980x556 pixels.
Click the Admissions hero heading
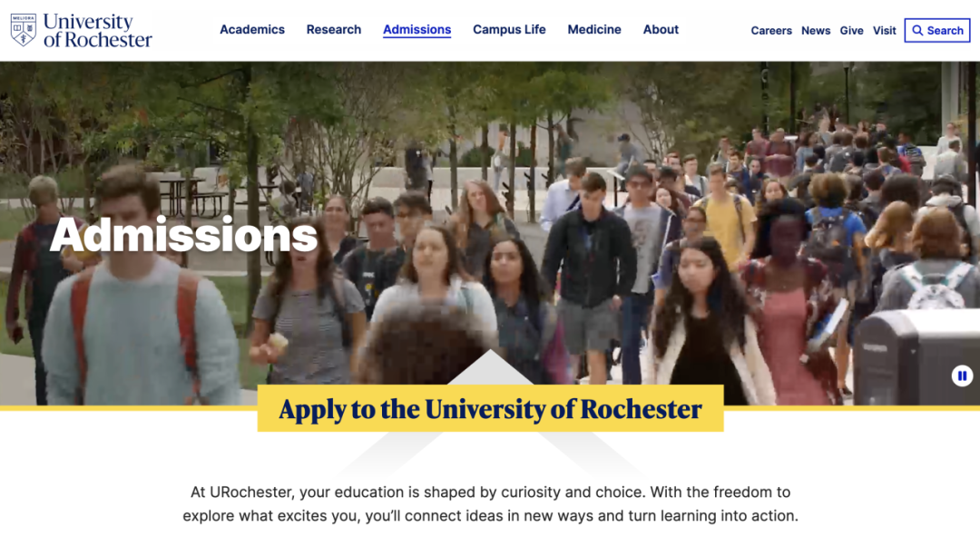pyautogui.click(x=183, y=235)
